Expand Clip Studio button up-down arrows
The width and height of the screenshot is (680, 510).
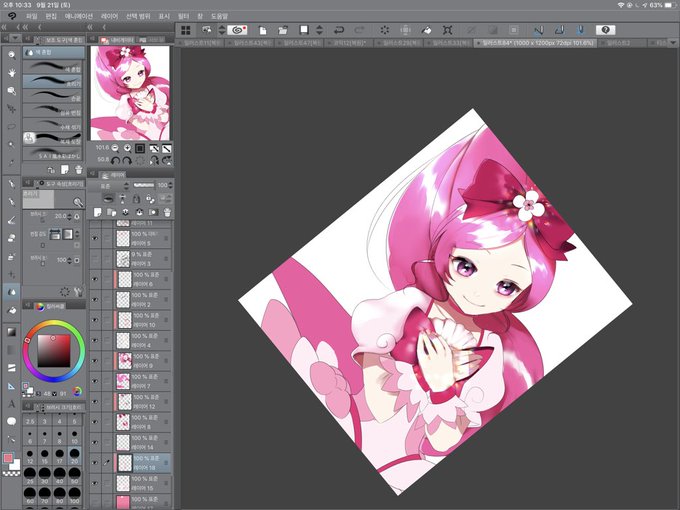222,30
